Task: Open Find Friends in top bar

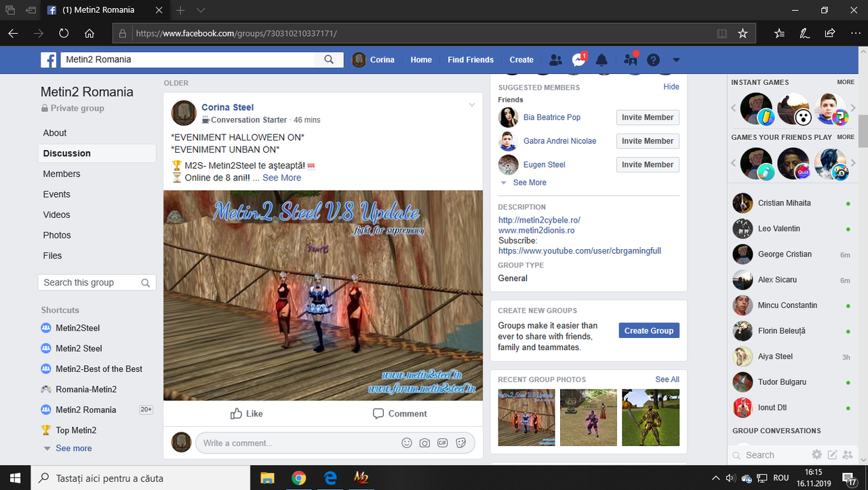Action: point(471,60)
